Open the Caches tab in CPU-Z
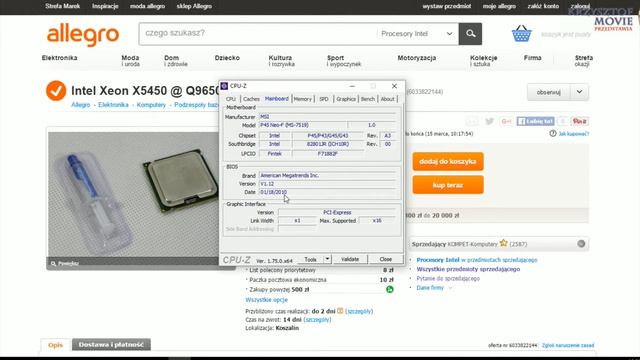640x360 pixels. pyautogui.click(x=251, y=99)
